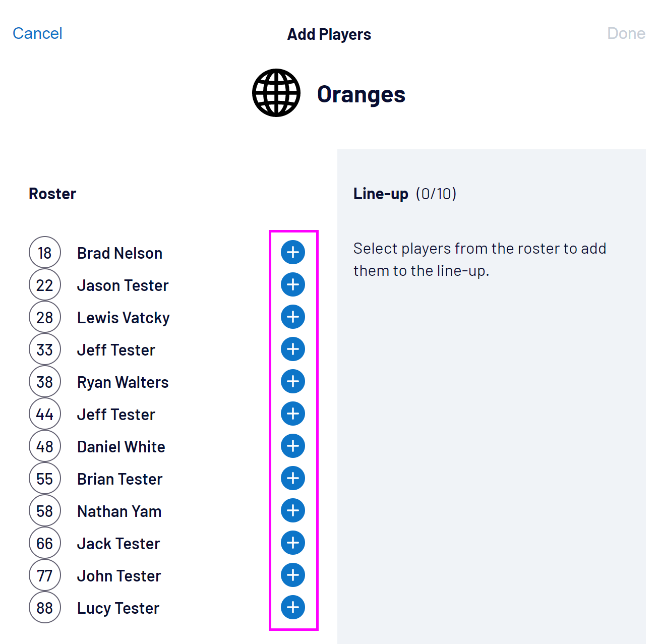Cancel adding players
Image resolution: width=658 pixels, height=644 pixels.
(37, 33)
